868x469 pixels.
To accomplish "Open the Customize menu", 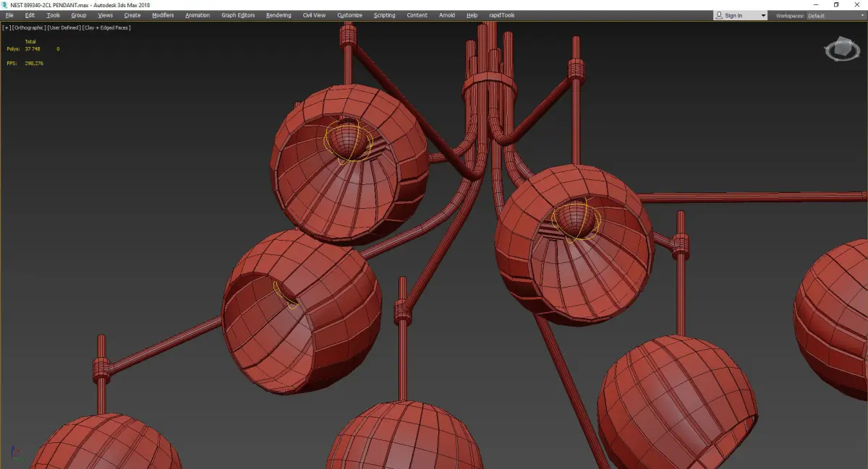I will tap(349, 15).
